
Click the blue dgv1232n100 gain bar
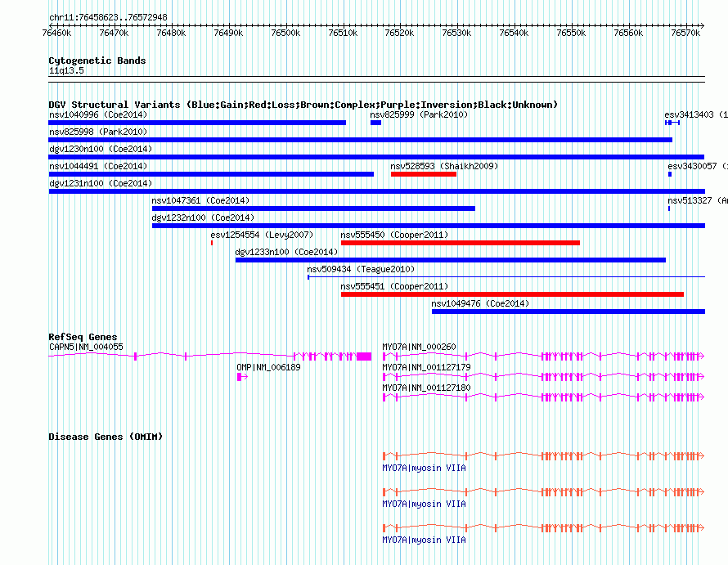pos(429,226)
